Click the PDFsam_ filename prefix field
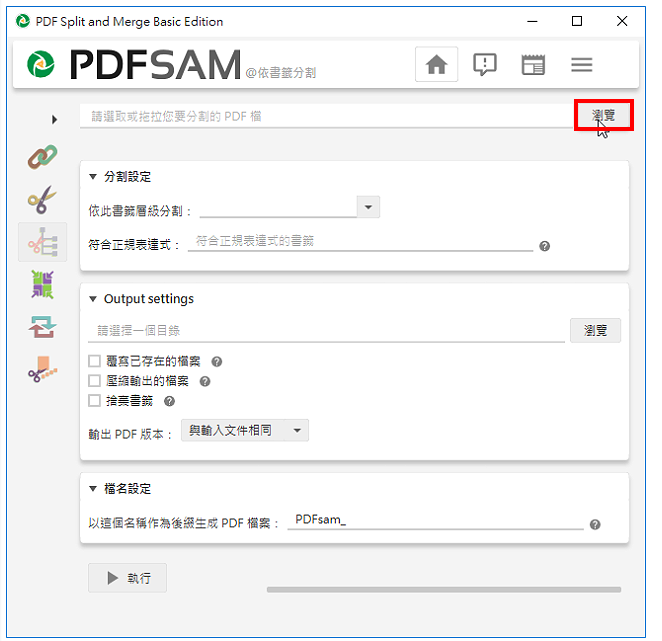662x641 pixels. tap(435, 520)
